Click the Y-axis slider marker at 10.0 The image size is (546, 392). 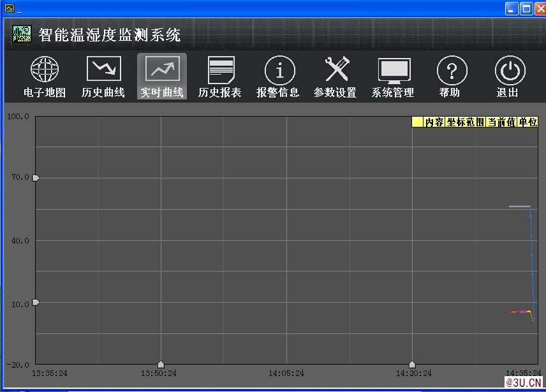(x=36, y=302)
